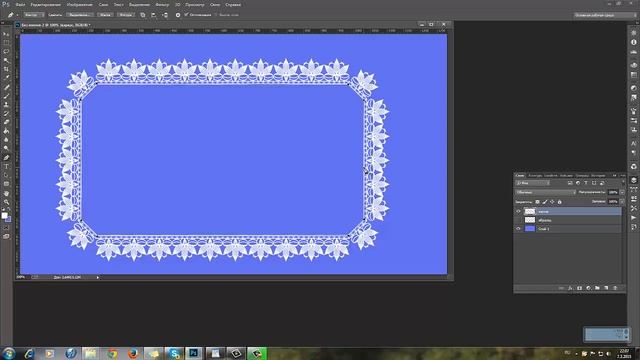640x360 pixels.
Task: Open the layer fill slider arrow
Action: (x=622, y=202)
